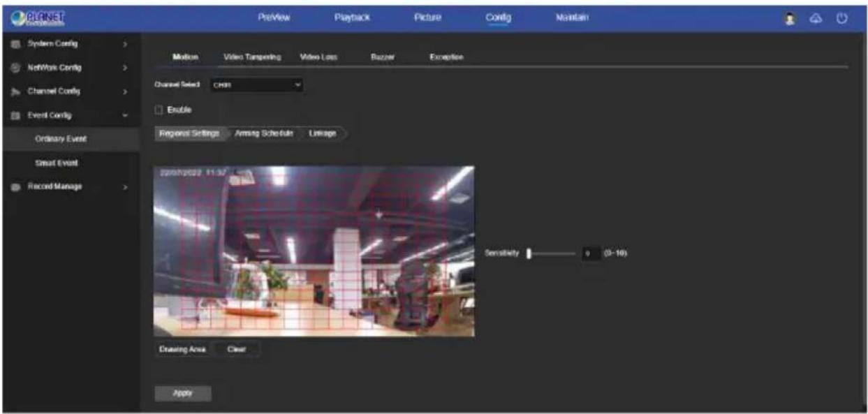Expand the System Config section
The width and height of the screenshot is (868, 414).
click(124, 44)
